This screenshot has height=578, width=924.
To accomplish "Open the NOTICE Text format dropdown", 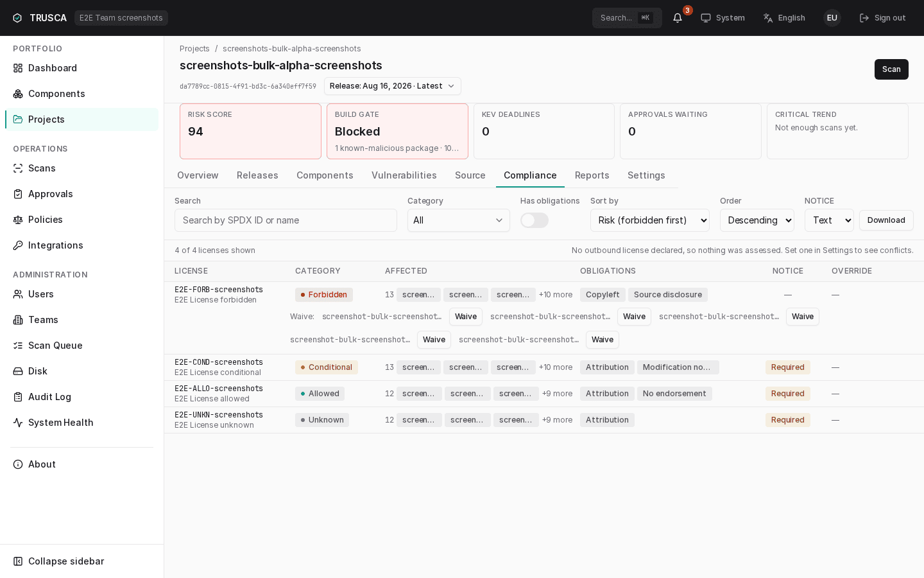I will [829, 220].
